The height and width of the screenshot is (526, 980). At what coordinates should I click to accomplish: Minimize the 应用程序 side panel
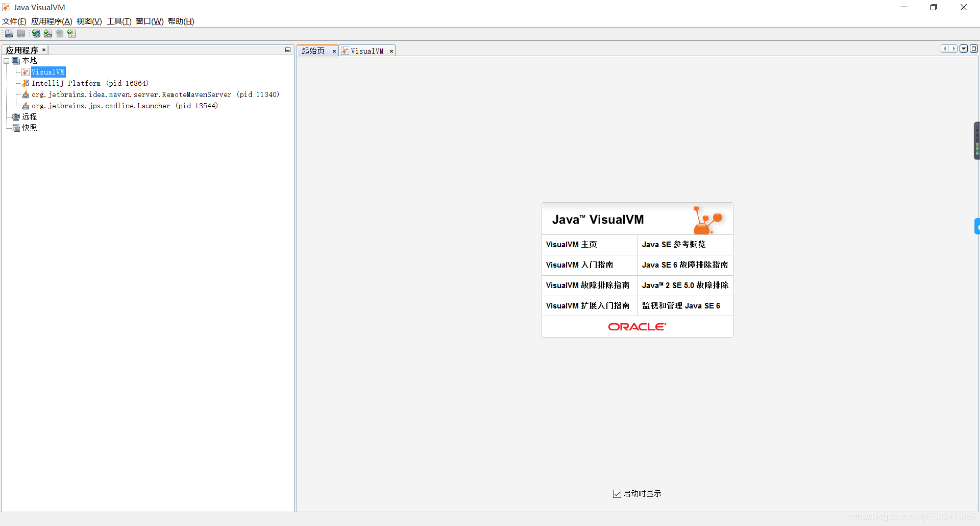(288, 50)
